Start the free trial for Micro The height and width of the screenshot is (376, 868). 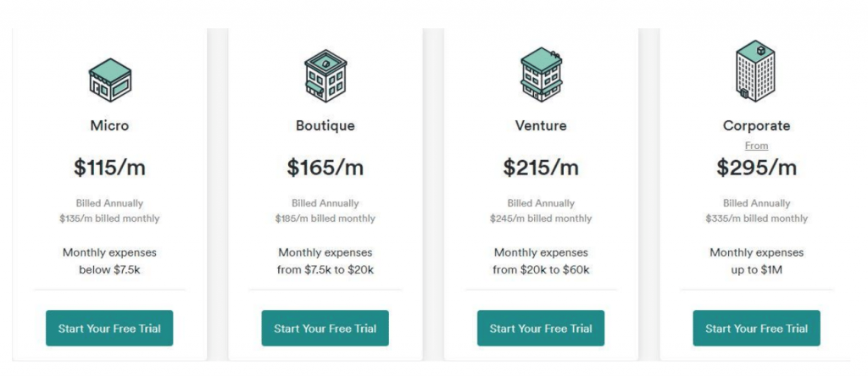pyautogui.click(x=109, y=328)
